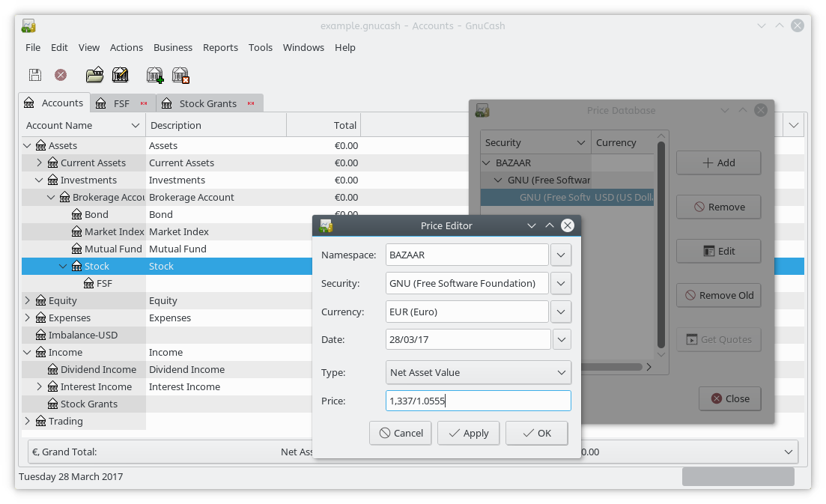The width and height of the screenshot is (826, 504).
Task: Click the New account toolbar icon
Action: pyautogui.click(x=155, y=75)
